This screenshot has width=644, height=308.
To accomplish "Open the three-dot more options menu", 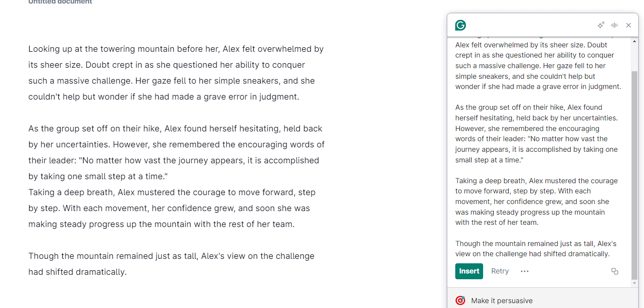I will pyautogui.click(x=525, y=271).
